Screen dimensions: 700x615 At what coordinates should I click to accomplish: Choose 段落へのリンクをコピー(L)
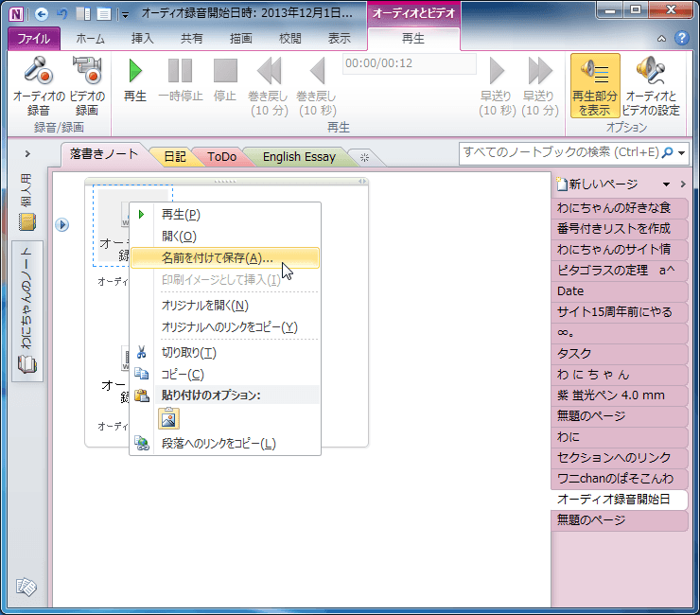point(225,444)
